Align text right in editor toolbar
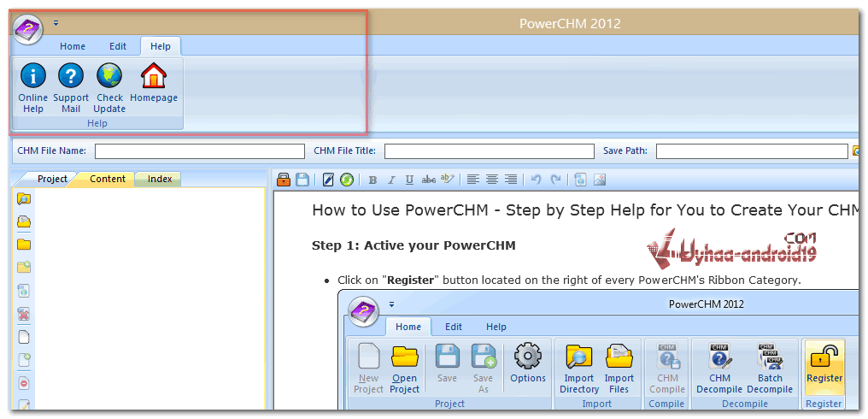 click(x=510, y=179)
